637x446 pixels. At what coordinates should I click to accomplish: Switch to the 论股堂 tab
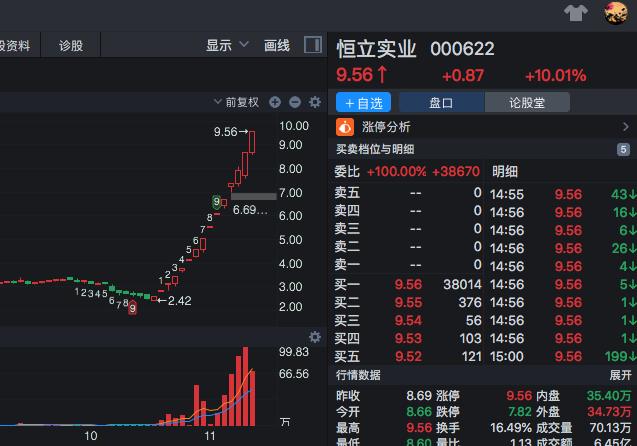pos(527,102)
